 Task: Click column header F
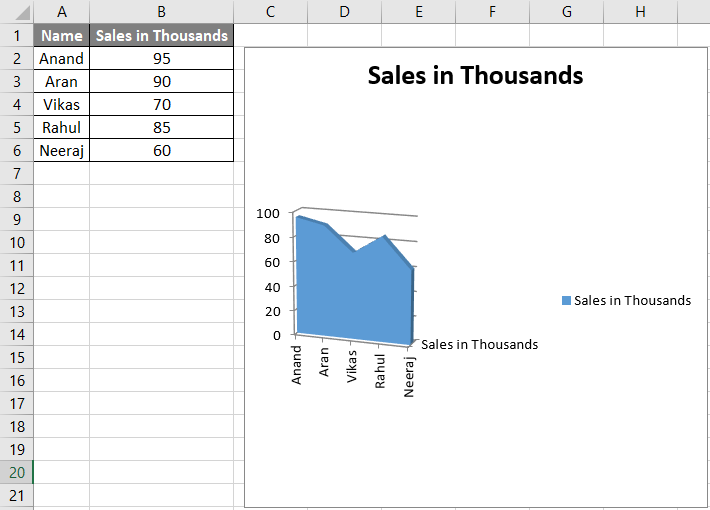493,11
